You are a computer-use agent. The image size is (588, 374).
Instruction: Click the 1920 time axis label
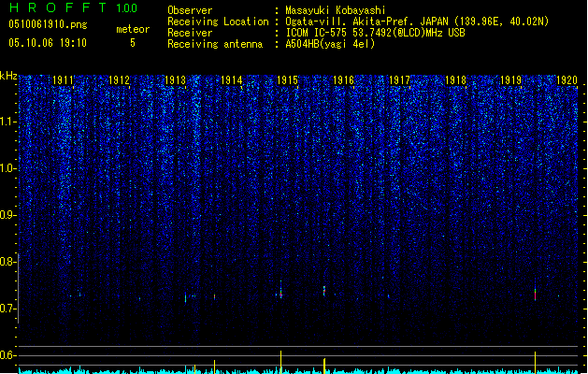pos(567,80)
